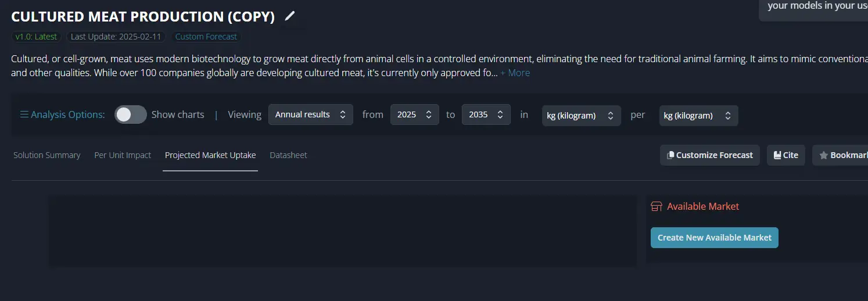Open the first kg (kilogram) unit dropdown

click(581, 116)
